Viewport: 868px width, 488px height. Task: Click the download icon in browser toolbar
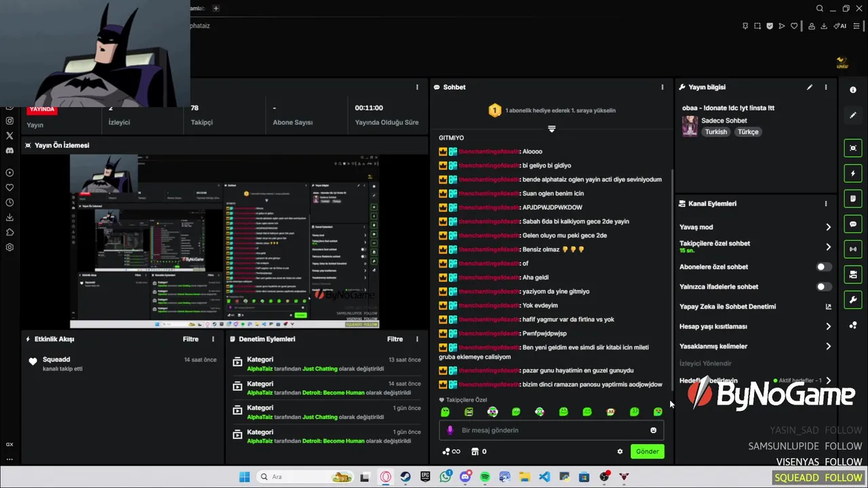[824, 26]
